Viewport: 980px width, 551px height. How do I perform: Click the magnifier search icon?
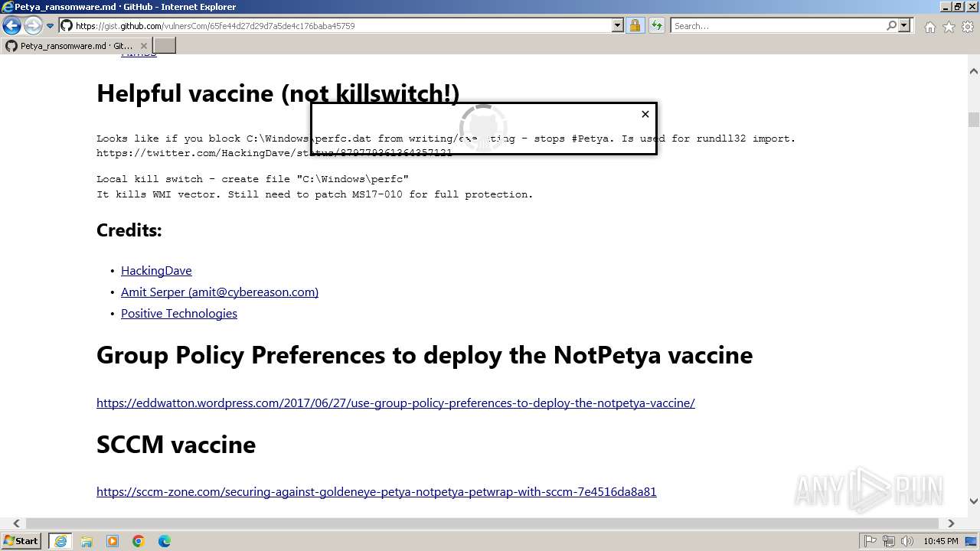pos(891,26)
